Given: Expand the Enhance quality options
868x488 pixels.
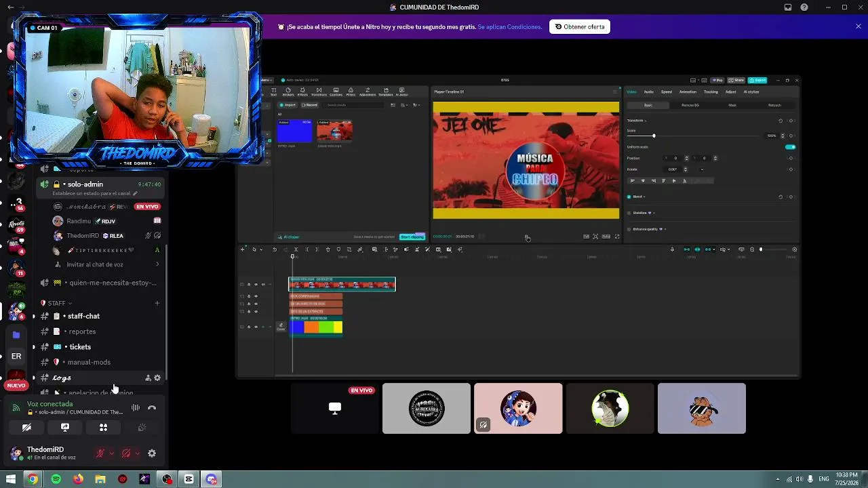Looking at the screenshot, I should (x=665, y=229).
